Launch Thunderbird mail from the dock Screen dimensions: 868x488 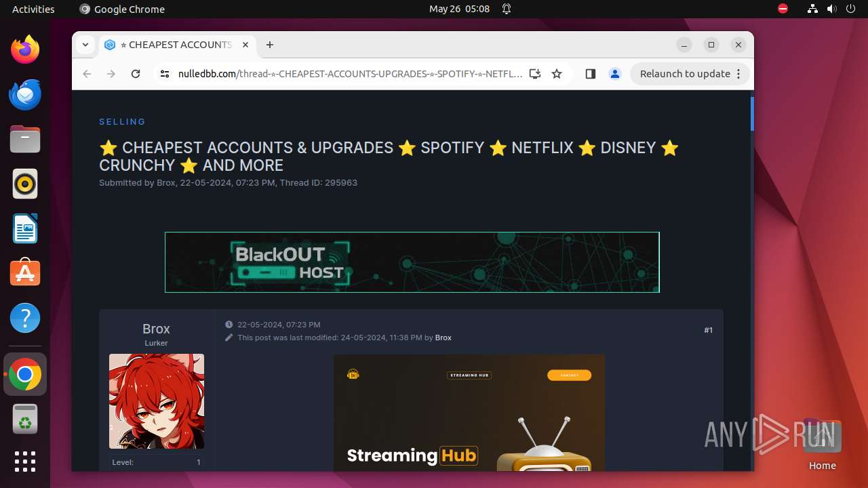click(x=25, y=94)
